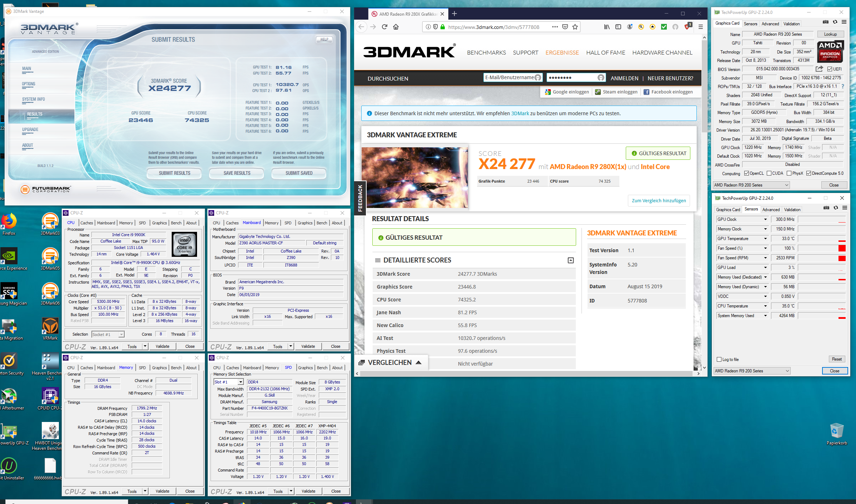856x504 pixels.
Task: Open 3DMark06 desktop shortcut
Action: (x=50, y=294)
